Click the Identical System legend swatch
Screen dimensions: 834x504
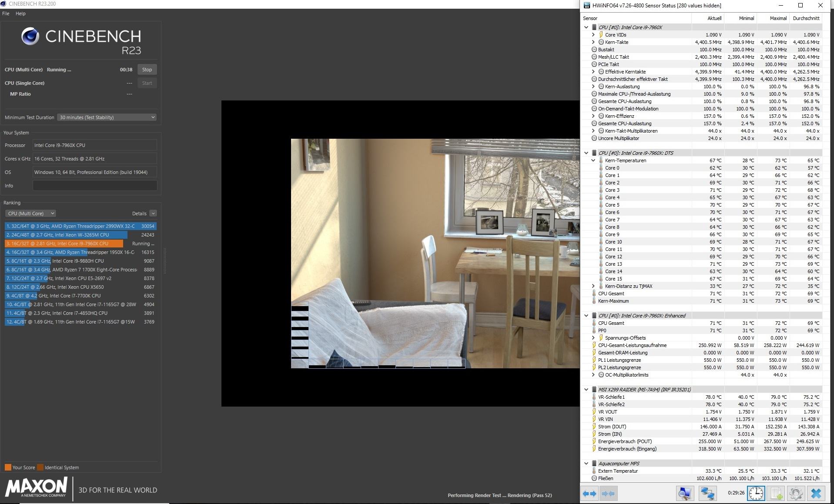[40, 467]
